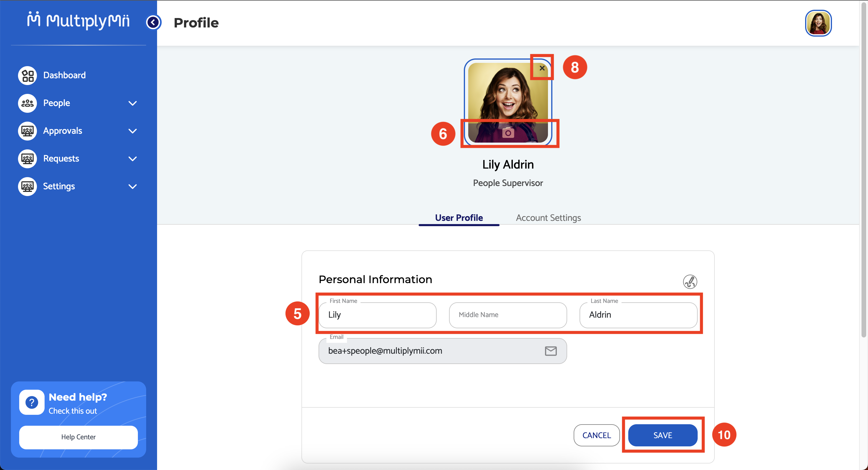
Task: Open the Help Center button
Action: click(x=78, y=437)
